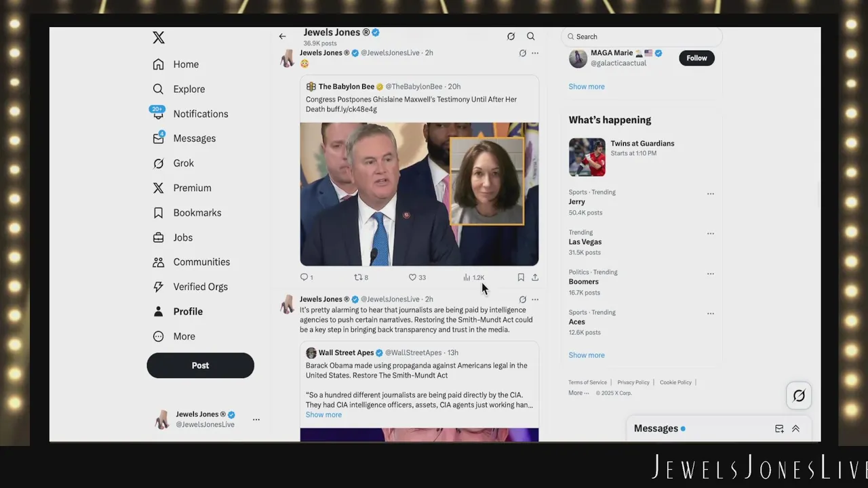Select the Explore menu label
The width and height of the screenshot is (868, 488).
(x=189, y=89)
